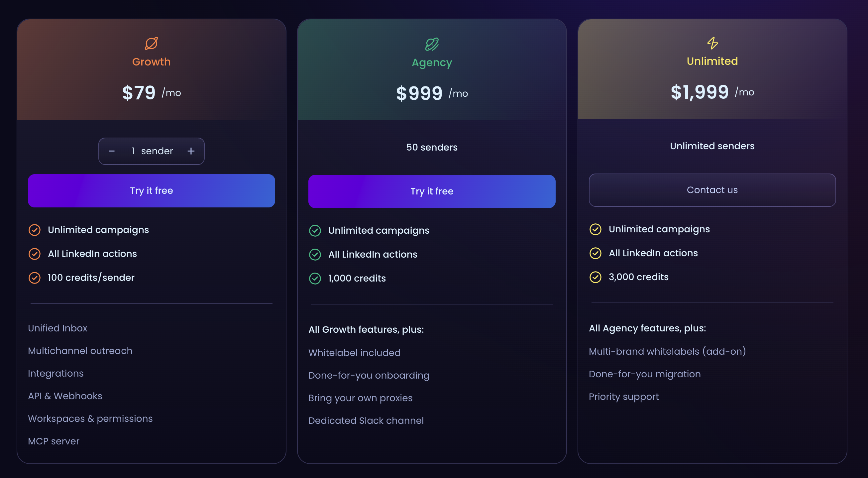The width and height of the screenshot is (868, 478).
Task: Click the checkmark beside Unlimited campaigns on Growth
Action: tap(35, 230)
